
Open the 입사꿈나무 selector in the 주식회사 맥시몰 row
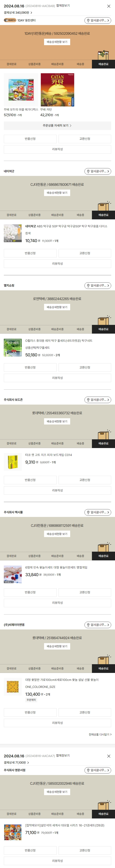click(98, 512)
